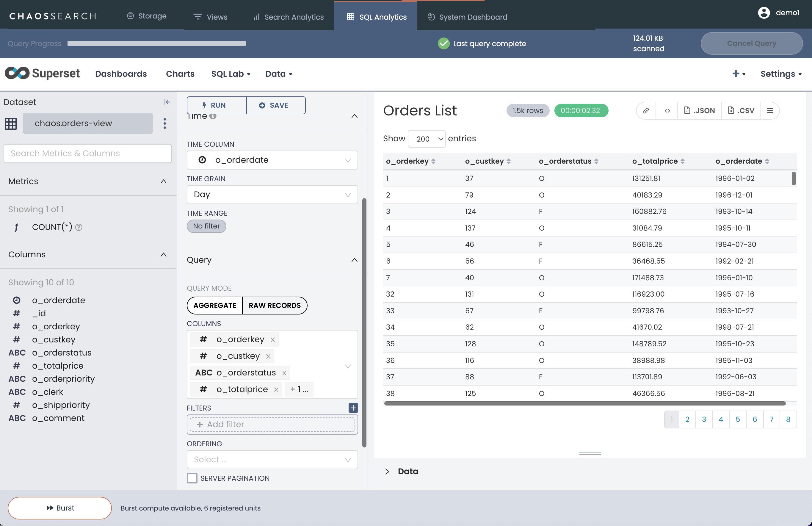Click the embed code icon
The height and width of the screenshot is (526, 812).
(667, 111)
